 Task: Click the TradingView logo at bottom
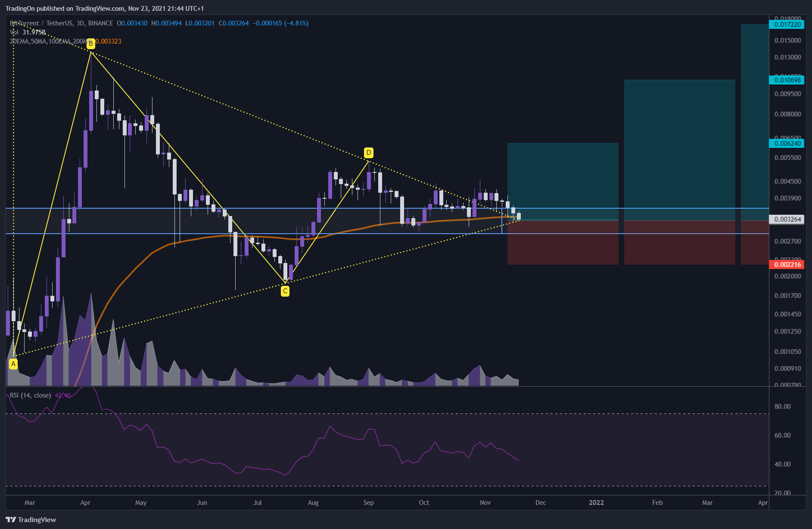click(x=31, y=520)
